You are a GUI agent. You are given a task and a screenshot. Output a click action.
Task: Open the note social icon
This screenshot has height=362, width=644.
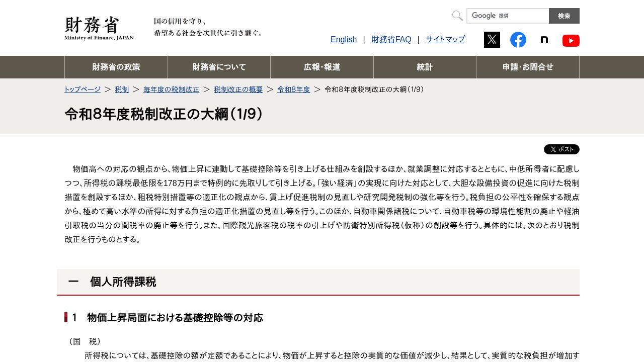544,40
